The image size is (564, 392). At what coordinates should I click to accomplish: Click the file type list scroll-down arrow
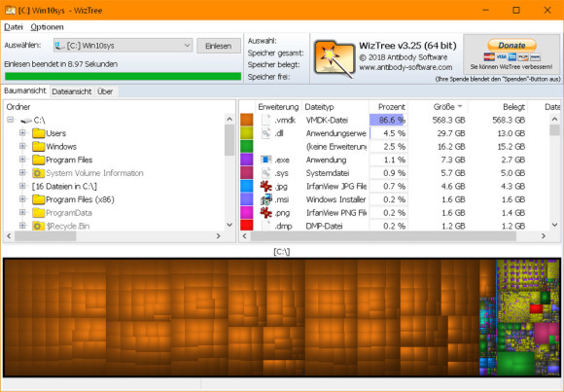[x=554, y=225]
